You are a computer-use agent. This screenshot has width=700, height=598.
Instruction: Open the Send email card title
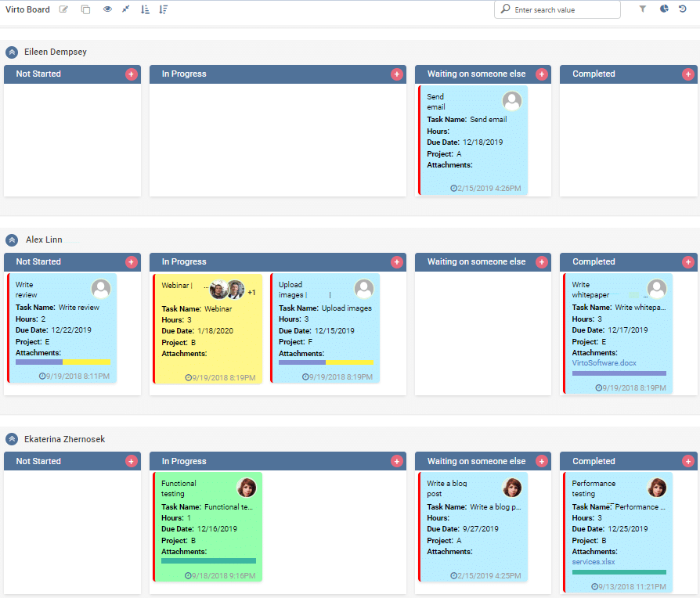[x=435, y=102]
